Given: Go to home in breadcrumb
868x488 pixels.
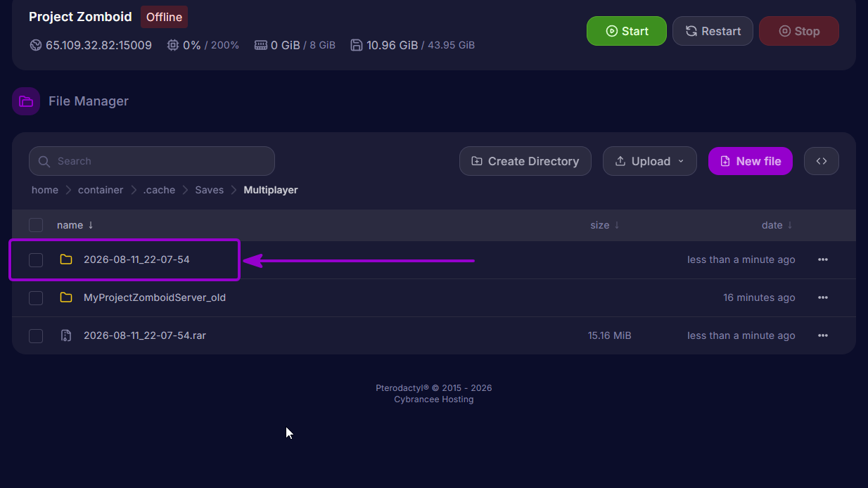Looking at the screenshot, I should [x=45, y=190].
